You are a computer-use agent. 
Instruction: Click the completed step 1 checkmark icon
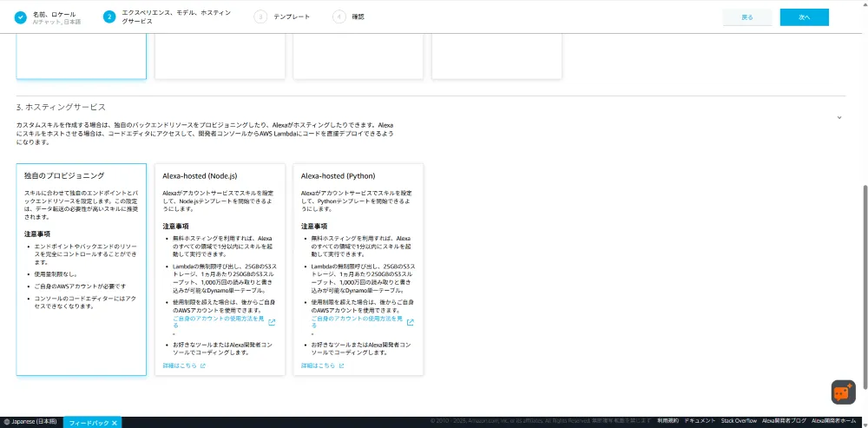(20, 17)
